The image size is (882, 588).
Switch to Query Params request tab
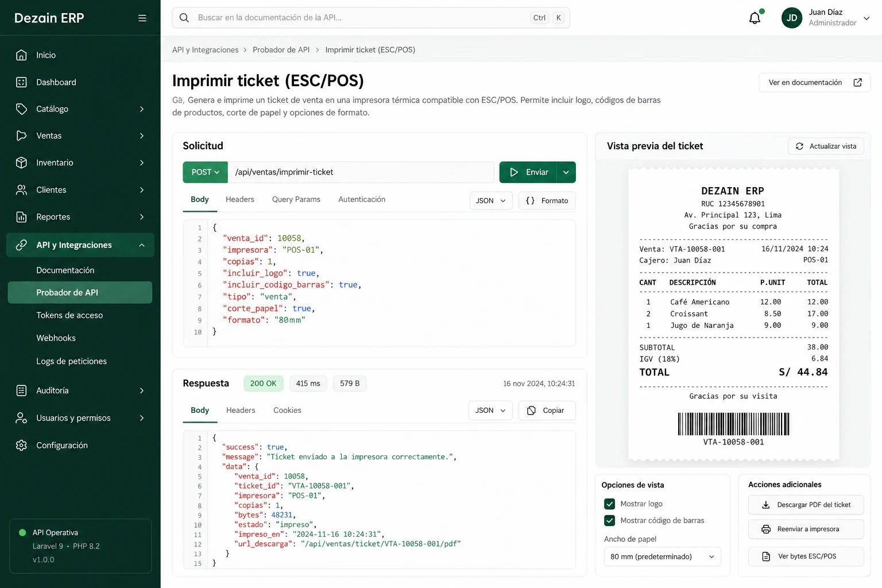296,199
